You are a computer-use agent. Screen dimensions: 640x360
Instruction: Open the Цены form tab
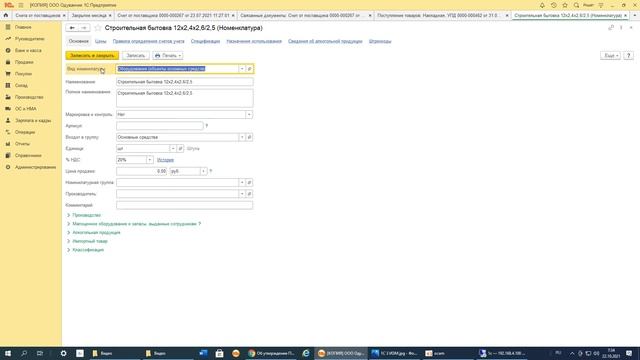[x=100, y=41]
